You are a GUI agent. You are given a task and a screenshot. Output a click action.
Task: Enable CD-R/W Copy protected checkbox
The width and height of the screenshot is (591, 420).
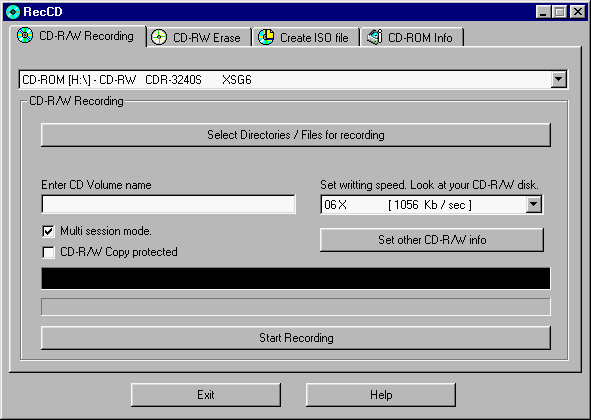click(x=48, y=252)
